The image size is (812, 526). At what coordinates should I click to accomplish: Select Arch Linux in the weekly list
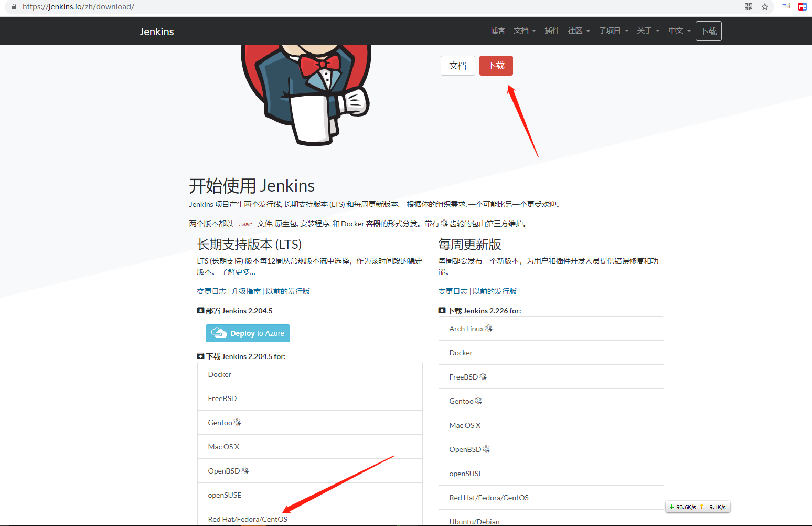point(551,329)
